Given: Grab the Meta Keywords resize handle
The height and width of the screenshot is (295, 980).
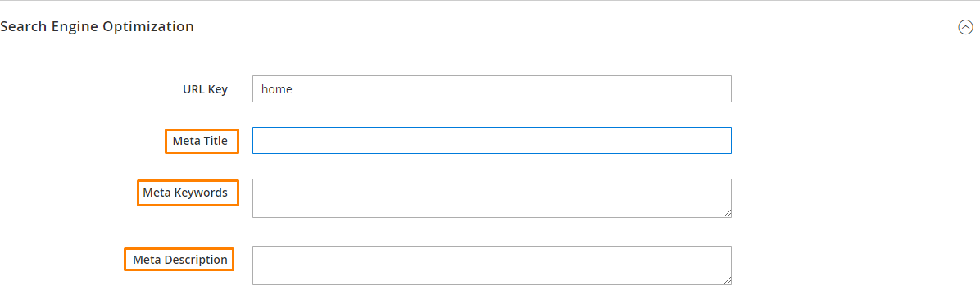Looking at the screenshot, I should click(728, 214).
